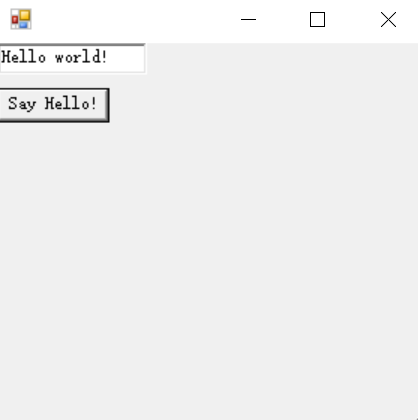Click blank space at the text box's right end
418x420 pixels.
[x=128, y=58]
